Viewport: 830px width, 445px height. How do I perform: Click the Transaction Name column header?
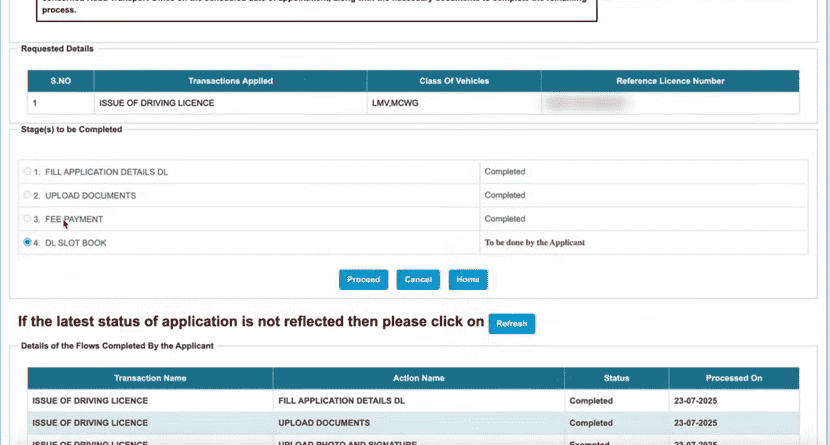click(x=149, y=378)
